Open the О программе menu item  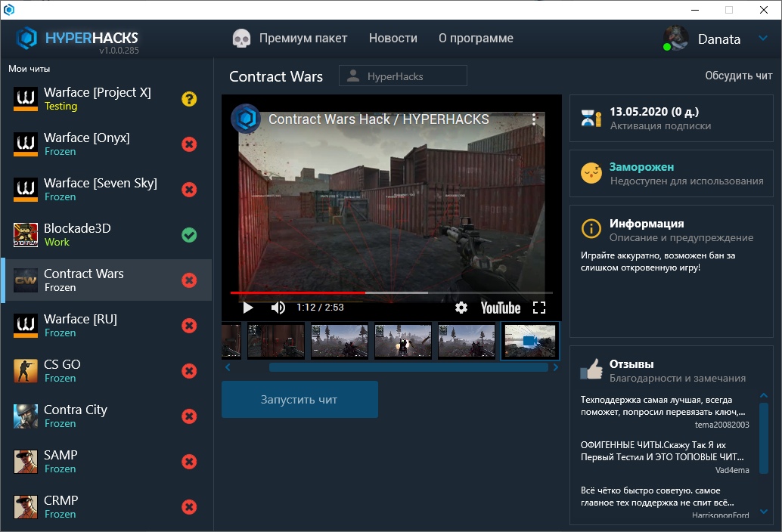click(x=476, y=39)
